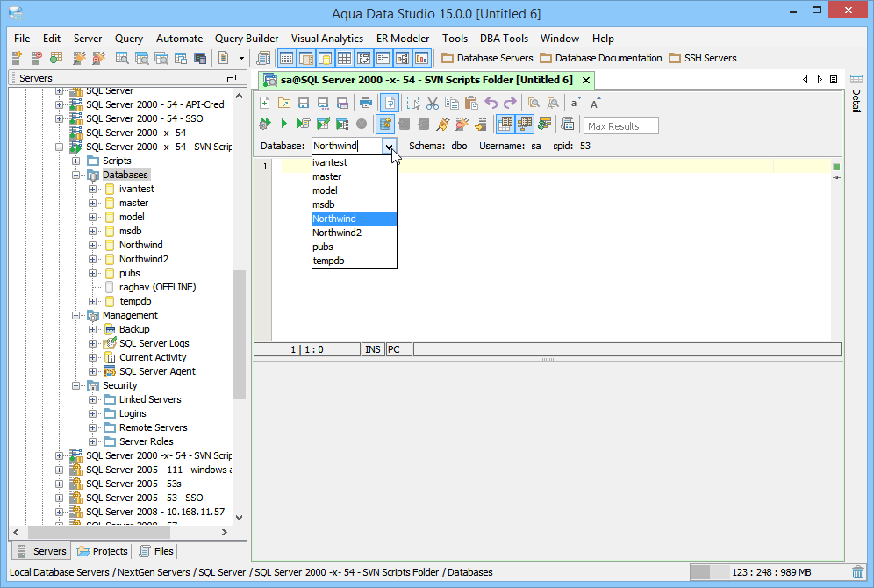Click the Redo arrow icon
The width and height of the screenshot is (874, 588).
tap(510, 103)
